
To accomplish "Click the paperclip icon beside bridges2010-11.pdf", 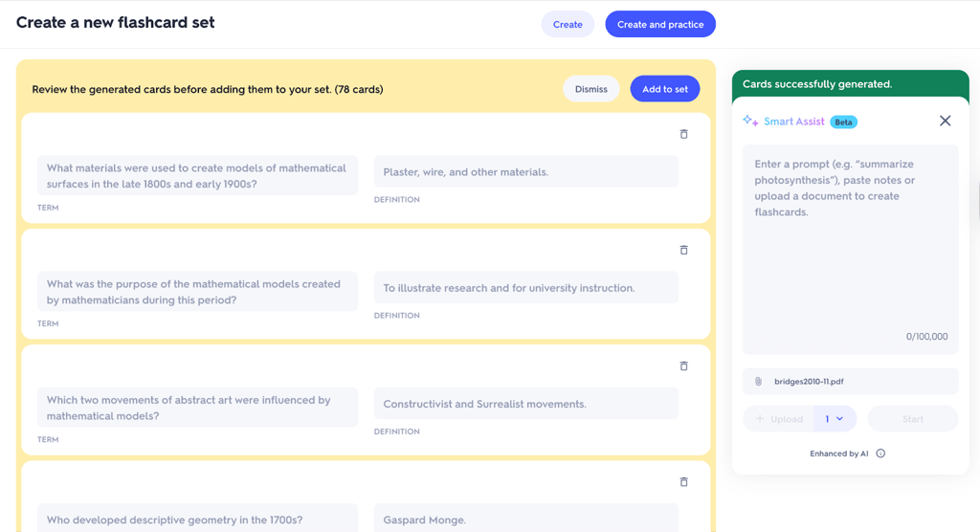I will pyautogui.click(x=758, y=382).
